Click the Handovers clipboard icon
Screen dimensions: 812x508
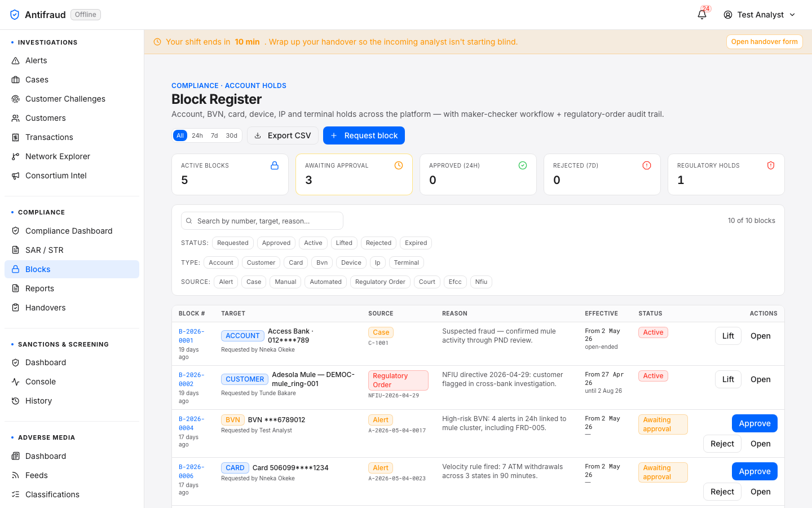16,308
